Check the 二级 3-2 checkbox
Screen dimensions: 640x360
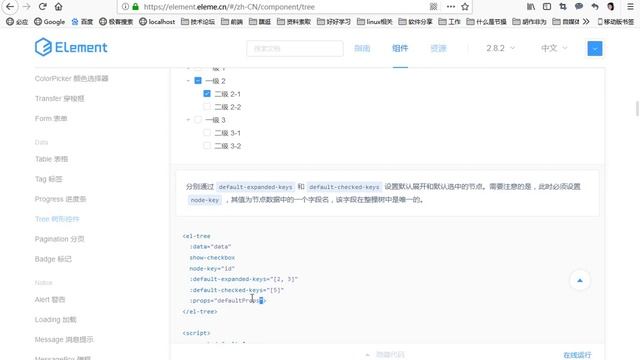[207, 146]
